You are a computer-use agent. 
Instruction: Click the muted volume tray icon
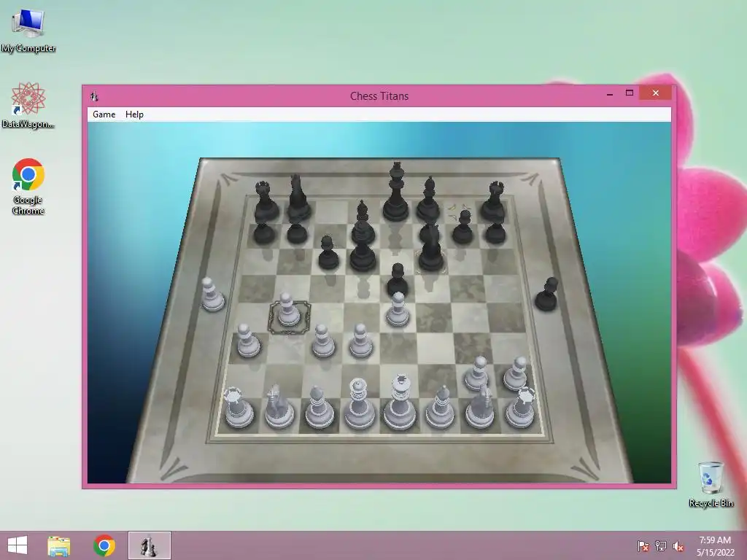pos(678,546)
